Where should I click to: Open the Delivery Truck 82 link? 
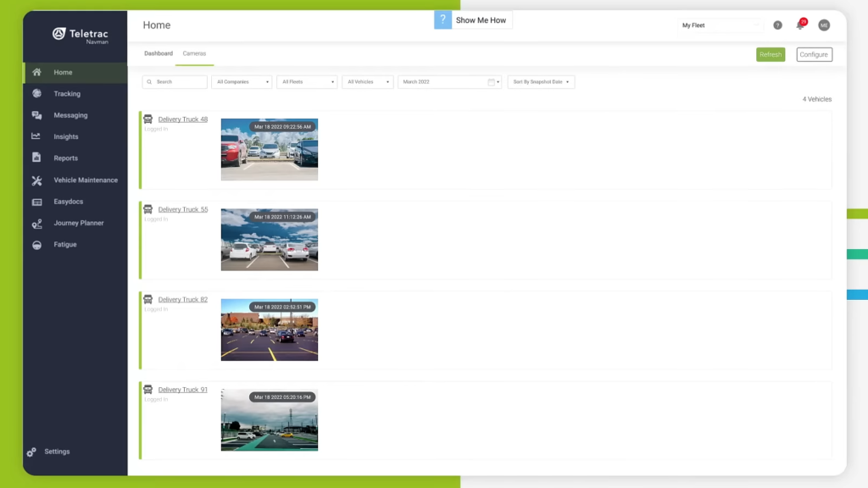pyautogui.click(x=183, y=300)
